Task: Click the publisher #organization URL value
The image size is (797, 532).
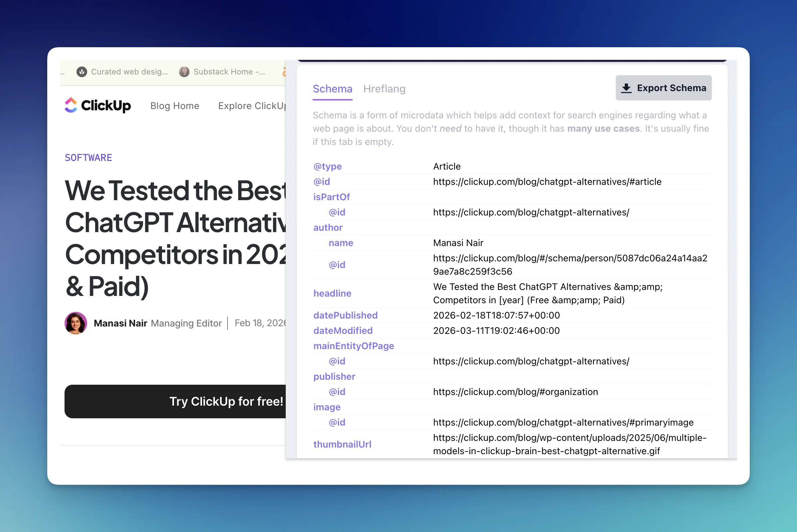Action: (515, 392)
